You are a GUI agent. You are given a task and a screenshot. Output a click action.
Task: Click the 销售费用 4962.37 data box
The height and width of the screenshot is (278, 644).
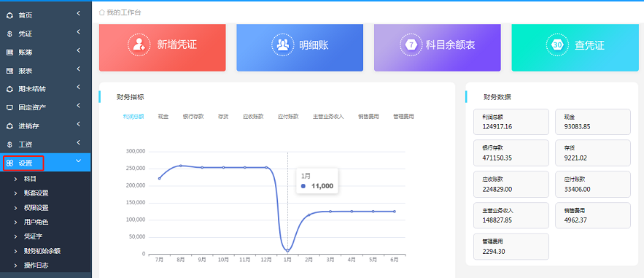pos(593,215)
